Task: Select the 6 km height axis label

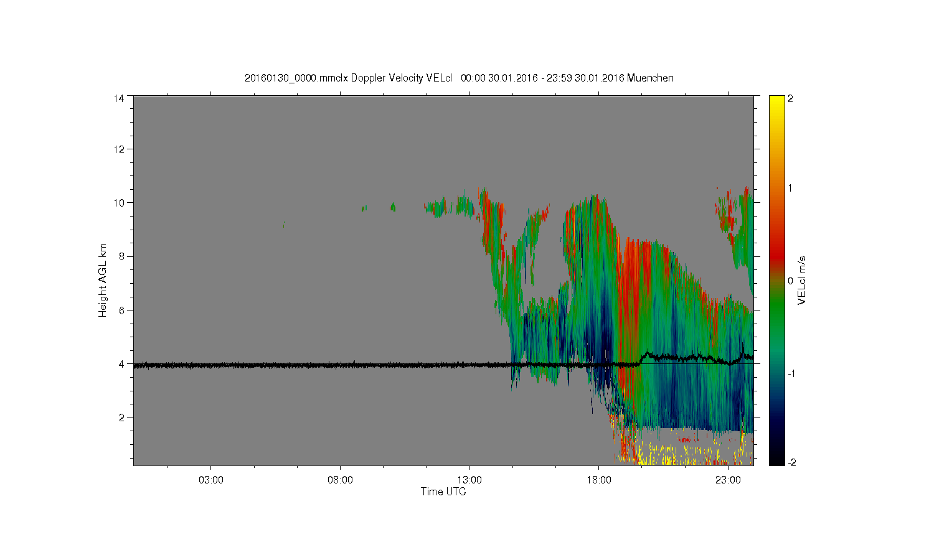Action: [x=120, y=310]
